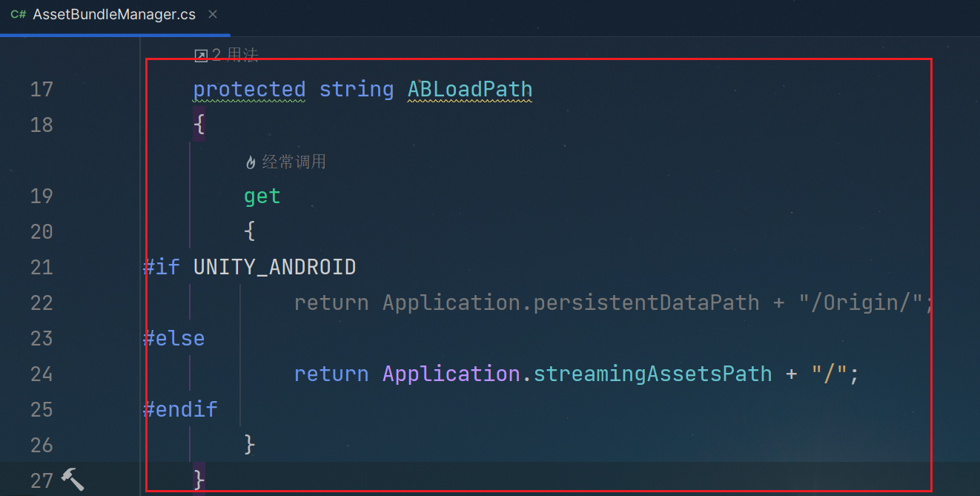Click the C# file icon in the tab
The height and width of the screenshot is (496, 980).
19,15
